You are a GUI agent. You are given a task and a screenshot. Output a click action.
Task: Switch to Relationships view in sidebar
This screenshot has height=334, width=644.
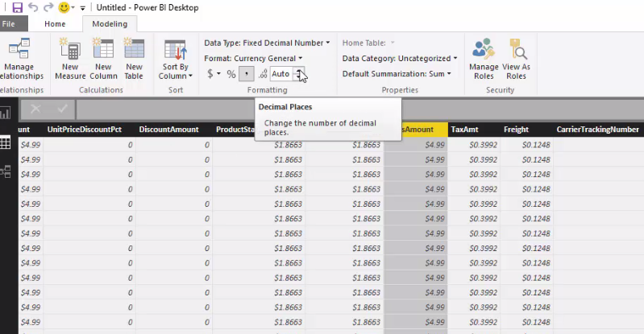[x=6, y=171]
